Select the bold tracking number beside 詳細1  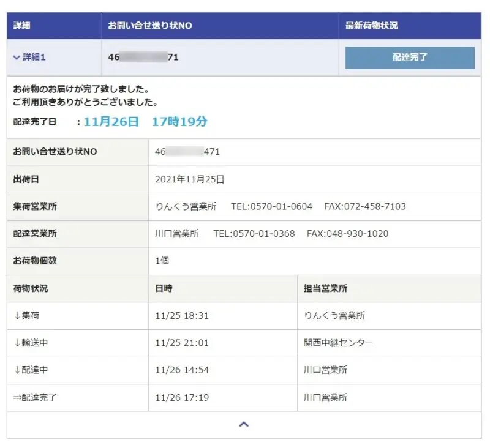pyautogui.click(x=143, y=58)
